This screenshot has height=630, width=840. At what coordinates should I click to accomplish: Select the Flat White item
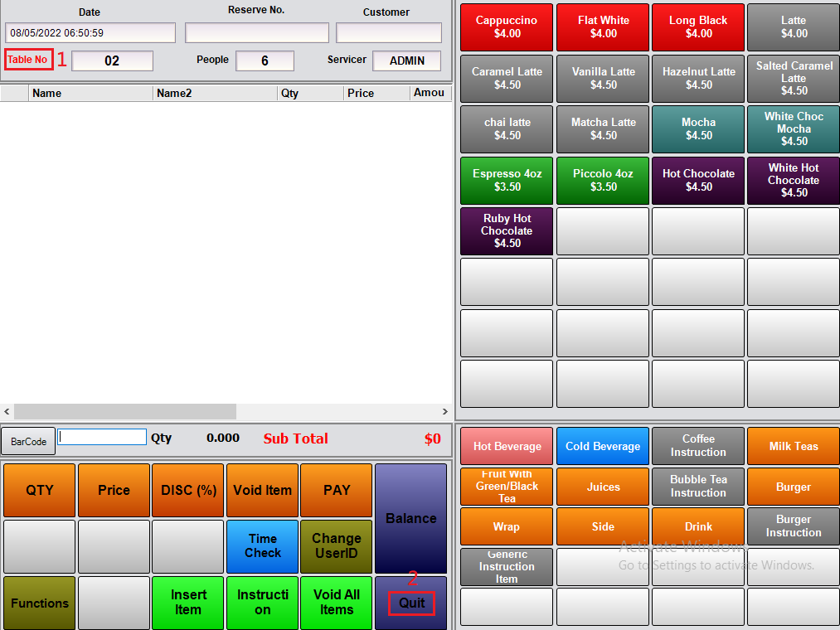click(603, 27)
